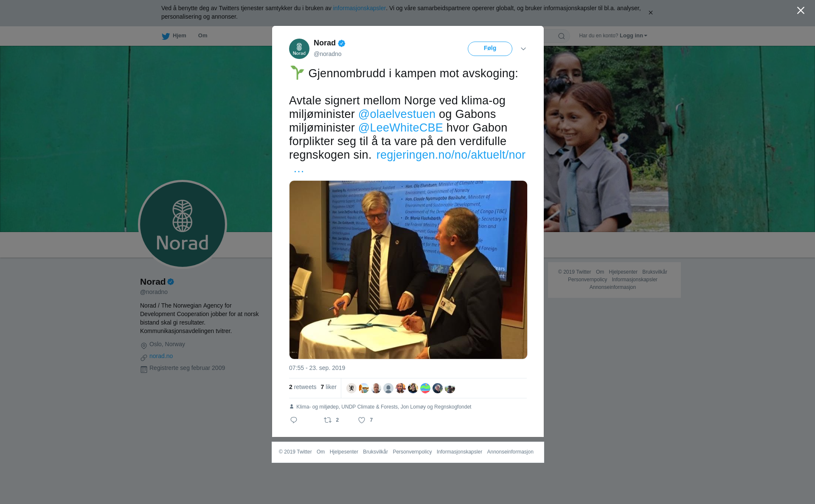Image resolution: width=815 pixels, height=504 pixels.
Task: Open the Logg inn dropdown
Action: [633, 36]
